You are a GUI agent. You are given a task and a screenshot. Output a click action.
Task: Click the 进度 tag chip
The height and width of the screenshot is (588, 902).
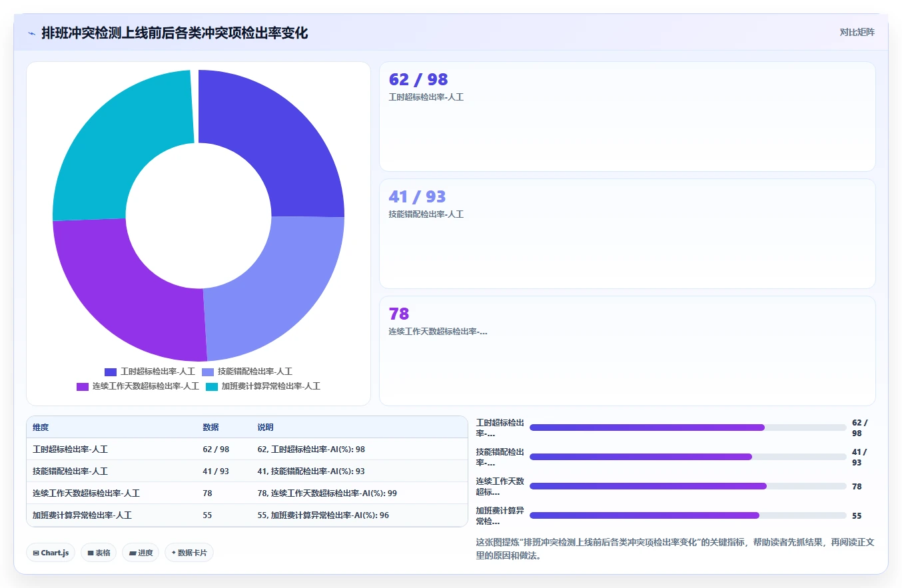pos(141,553)
